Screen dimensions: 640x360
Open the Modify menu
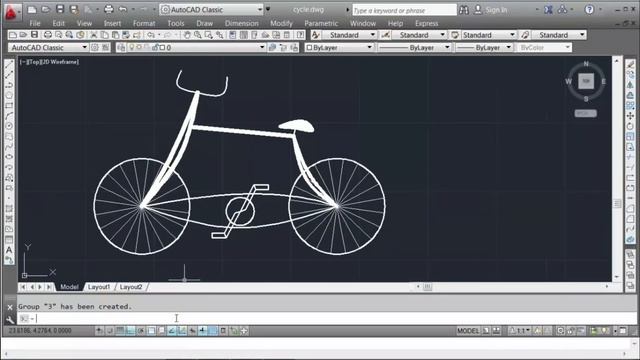[x=281, y=23]
